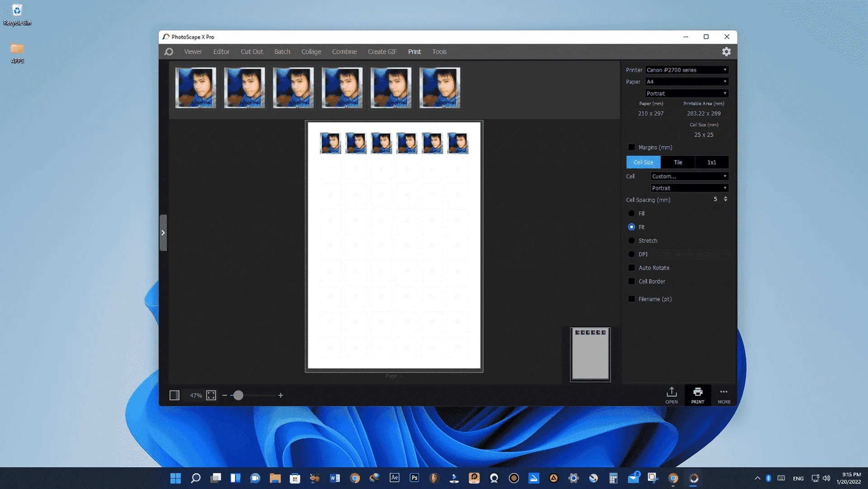Select the Cell Size mode button

point(643,162)
